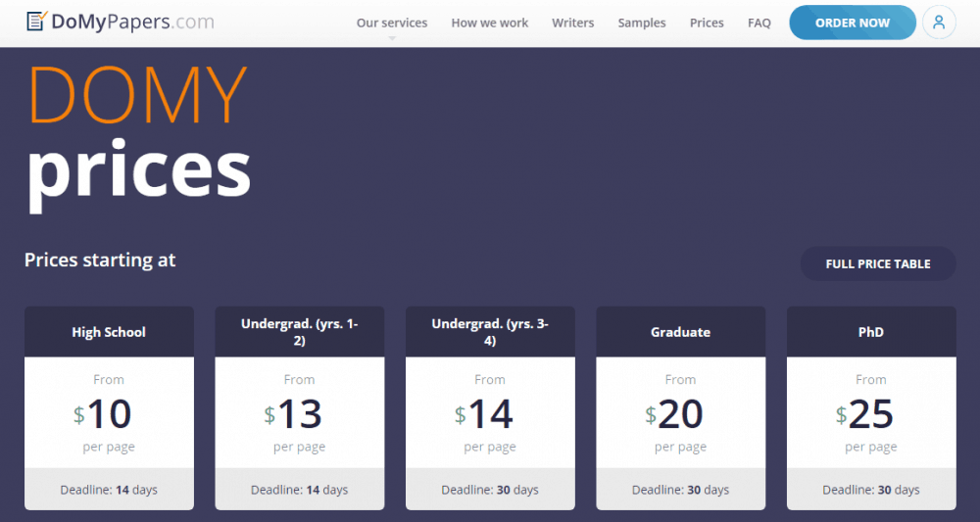Click the Prices starting at heading
Screen dimensions: 980x522
coord(100,260)
